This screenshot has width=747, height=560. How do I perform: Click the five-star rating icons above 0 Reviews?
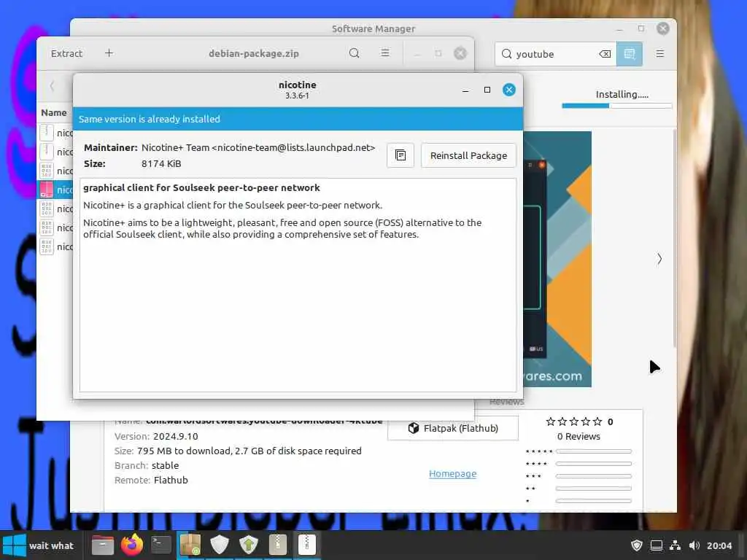(x=574, y=421)
